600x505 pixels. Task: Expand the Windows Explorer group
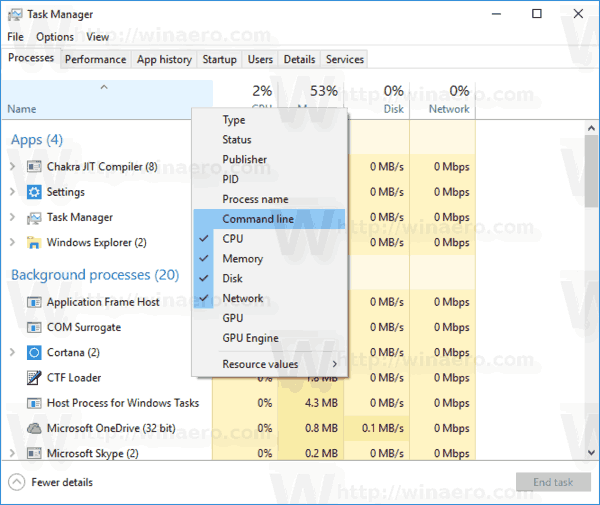pos(12,242)
